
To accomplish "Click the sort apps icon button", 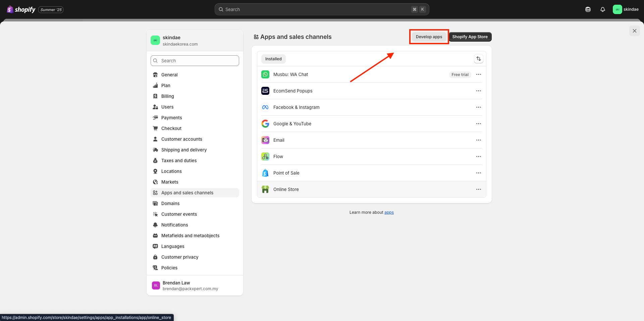I will [479, 59].
